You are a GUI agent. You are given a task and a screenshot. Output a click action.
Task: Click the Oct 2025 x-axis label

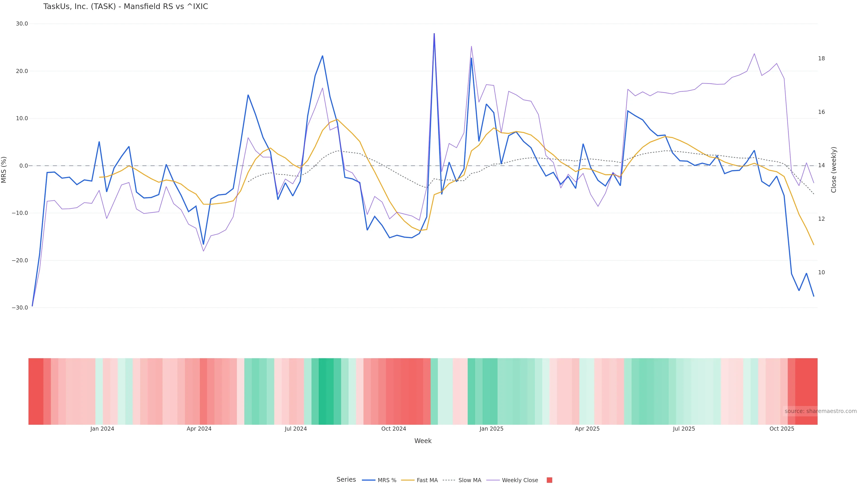tap(782, 429)
